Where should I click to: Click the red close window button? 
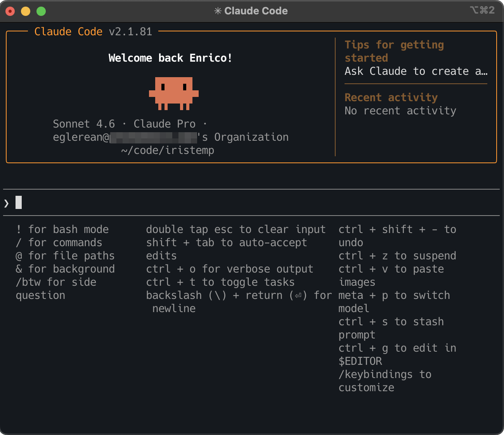point(10,11)
